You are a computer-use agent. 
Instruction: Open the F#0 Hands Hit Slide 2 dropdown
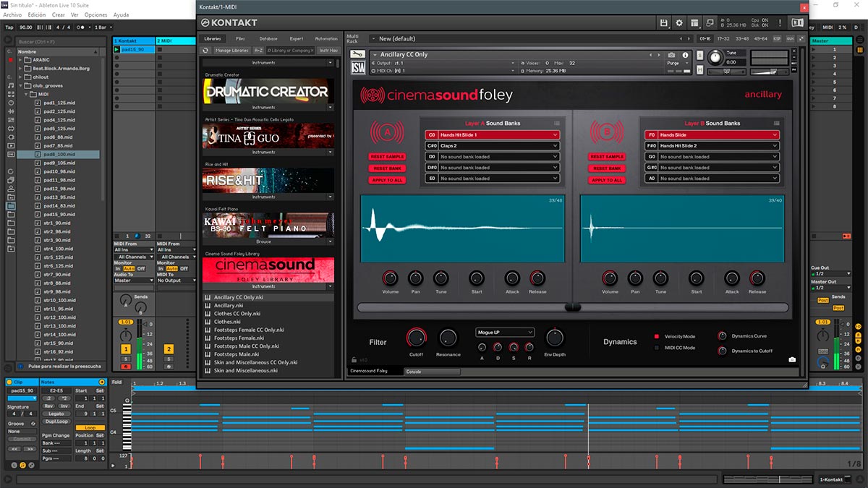[x=712, y=145]
